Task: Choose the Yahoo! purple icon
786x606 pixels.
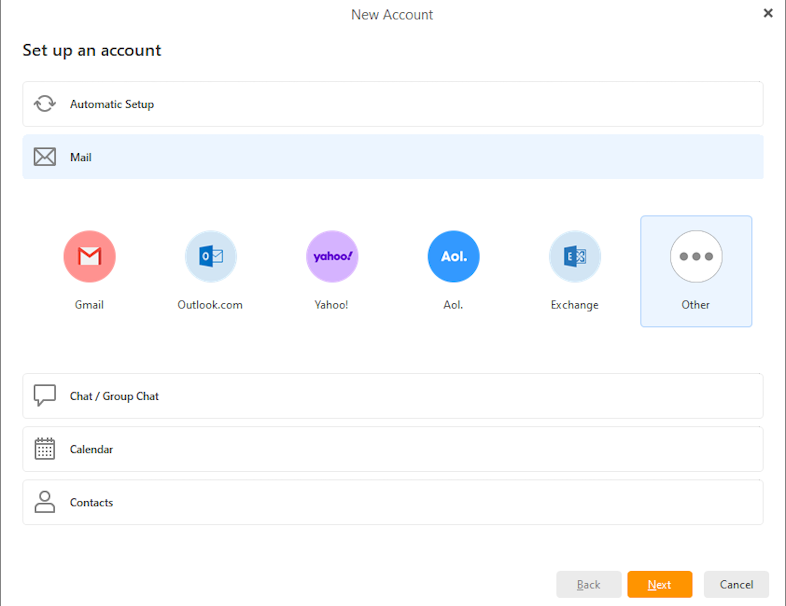Action: click(x=332, y=256)
